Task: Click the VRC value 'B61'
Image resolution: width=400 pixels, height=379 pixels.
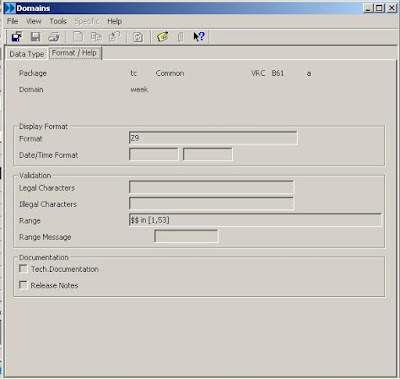Action: pos(278,73)
